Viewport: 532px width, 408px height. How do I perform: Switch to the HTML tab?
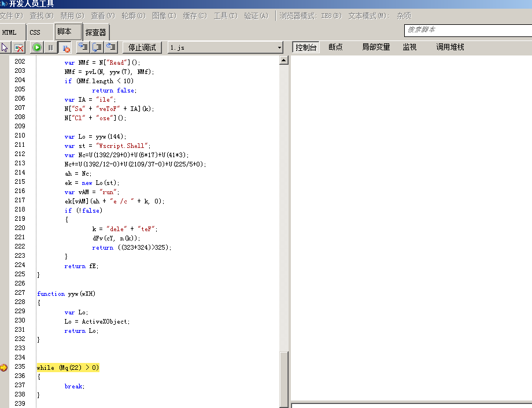point(9,32)
